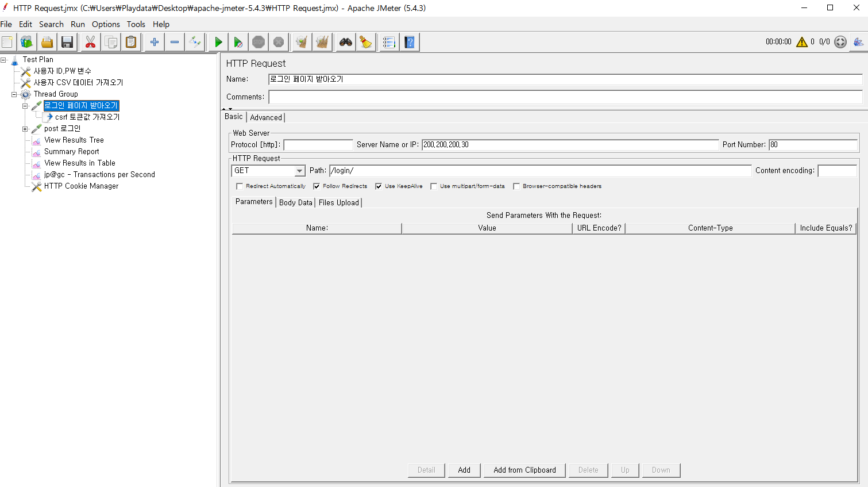Click the Clear results broom icon

click(302, 42)
